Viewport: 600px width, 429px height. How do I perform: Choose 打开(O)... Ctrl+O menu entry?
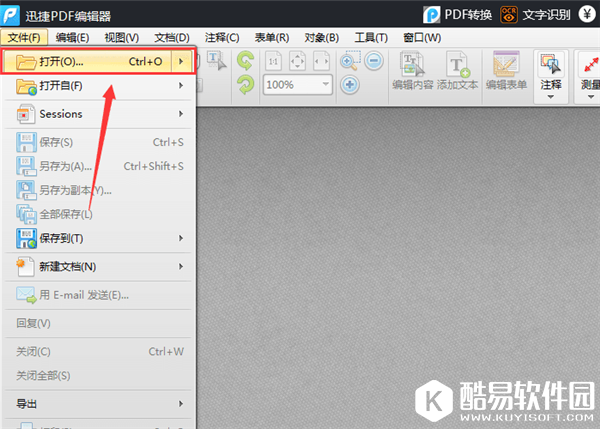click(x=99, y=61)
